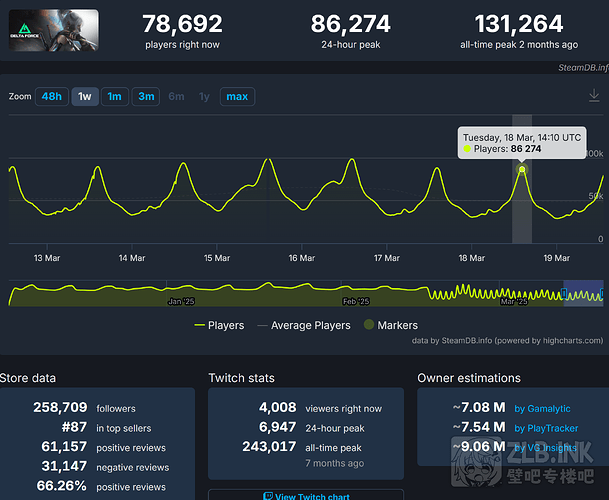Show the max time range
Viewport: 609px width, 500px height.
[x=237, y=97]
